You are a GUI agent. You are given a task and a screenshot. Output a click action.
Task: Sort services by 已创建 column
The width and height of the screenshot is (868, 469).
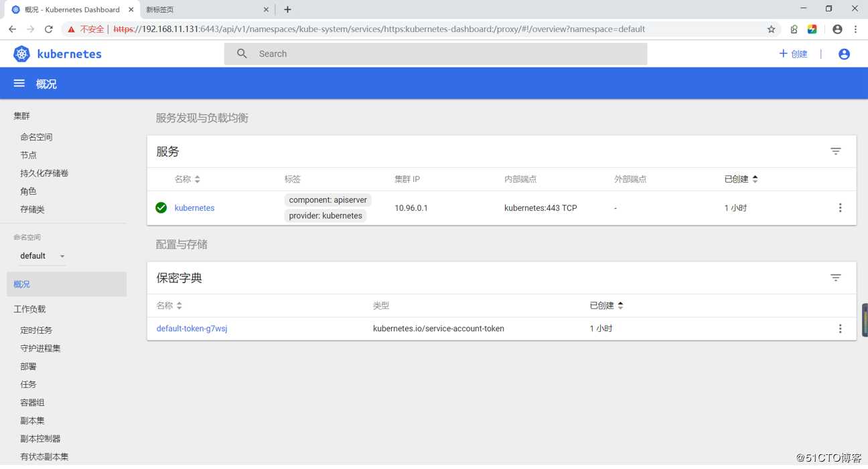coord(741,179)
